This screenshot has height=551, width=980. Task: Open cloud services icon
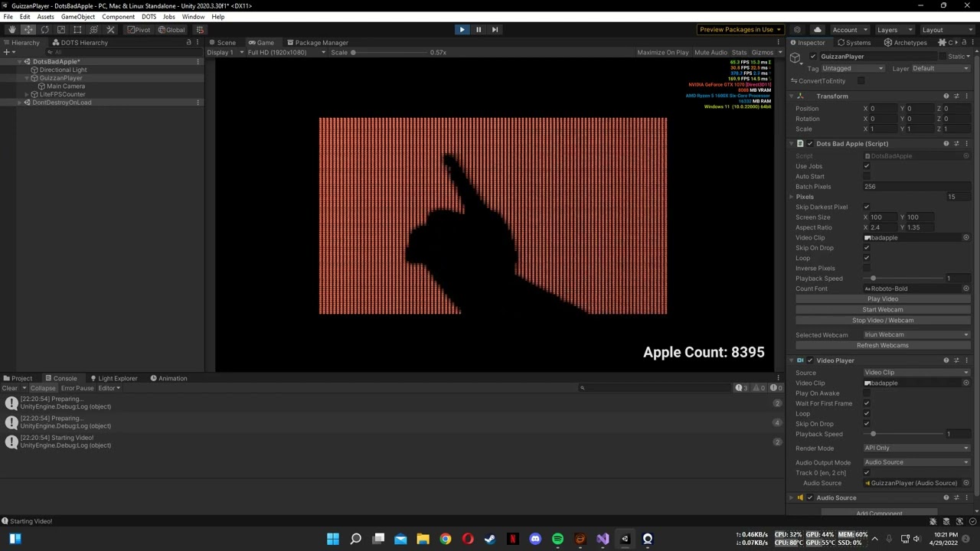point(817,30)
